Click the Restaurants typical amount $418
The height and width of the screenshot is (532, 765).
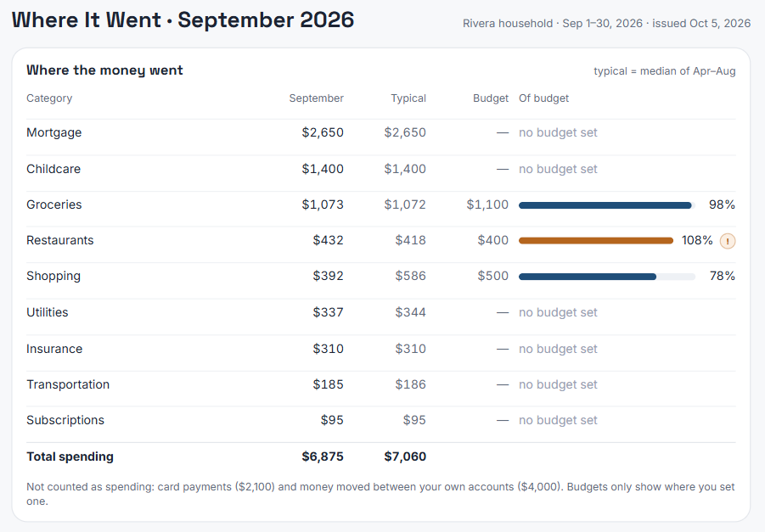pyautogui.click(x=411, y=240)
